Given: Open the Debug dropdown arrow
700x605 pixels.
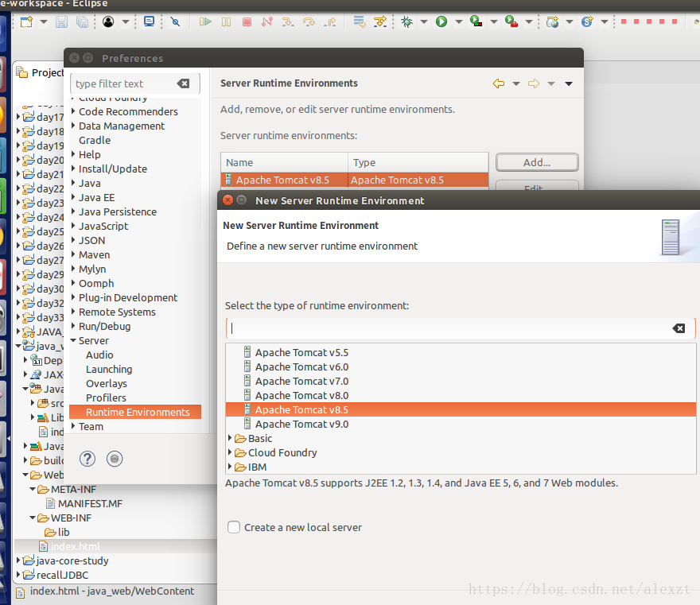Looking at the screenshot, I should coord(424,21).
